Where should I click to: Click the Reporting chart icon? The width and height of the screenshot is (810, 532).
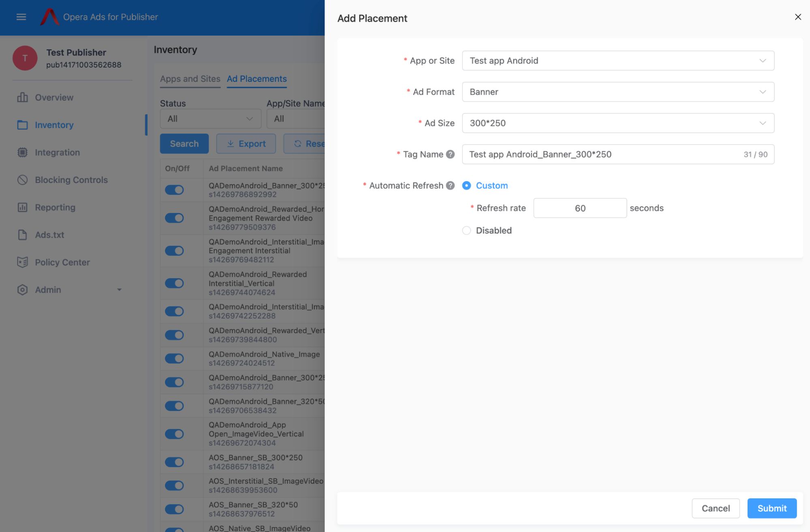(23, 207)
